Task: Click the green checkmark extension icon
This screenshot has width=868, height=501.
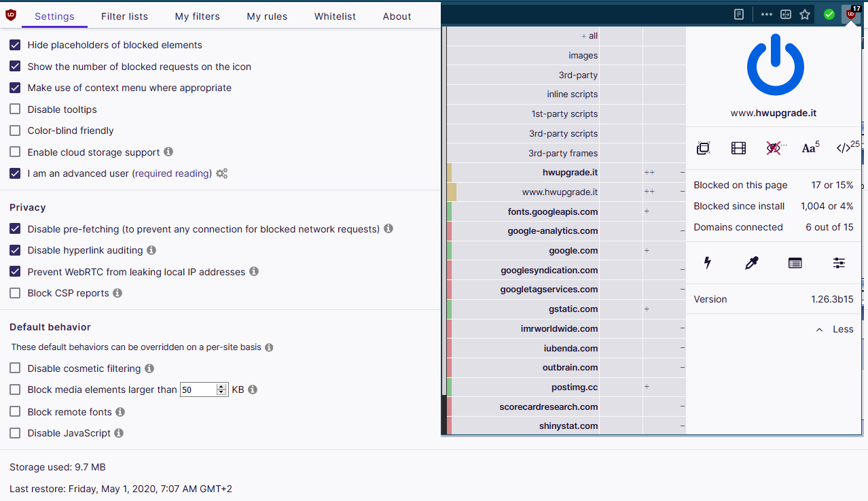Action: click(829, 14)
